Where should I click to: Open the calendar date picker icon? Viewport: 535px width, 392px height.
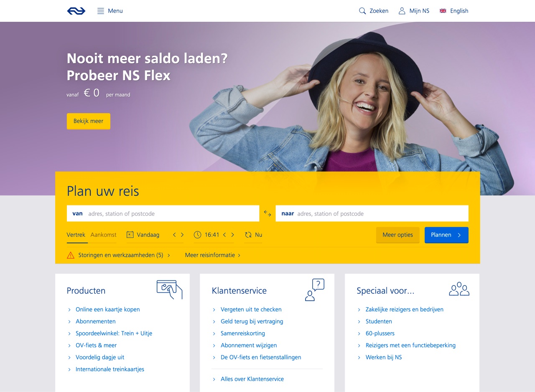(130, 235)
